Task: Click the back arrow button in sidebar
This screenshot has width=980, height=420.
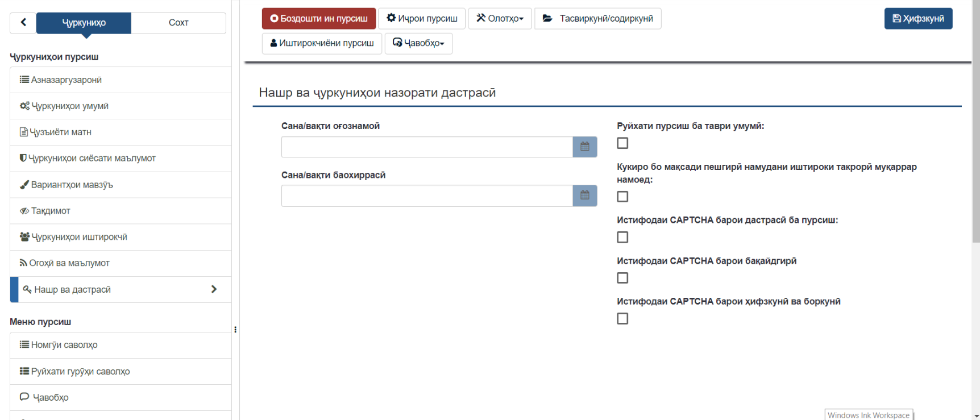Action: coord(23,23)
